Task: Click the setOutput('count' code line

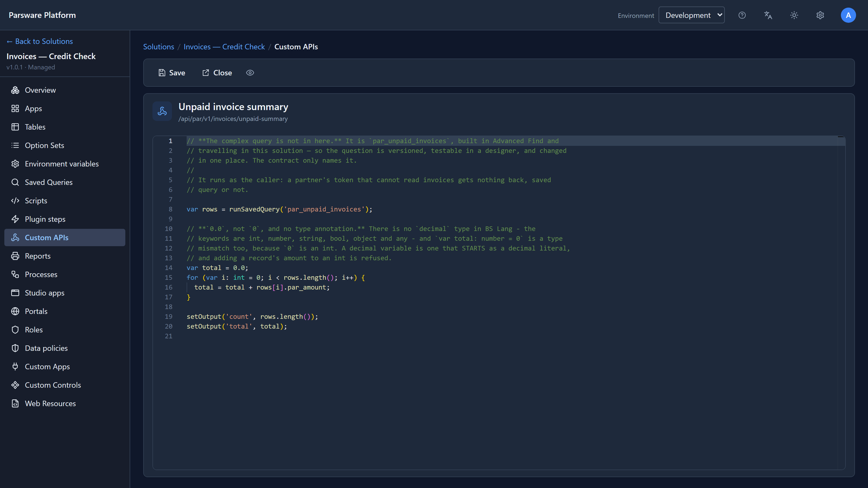Action: (252, 317)
